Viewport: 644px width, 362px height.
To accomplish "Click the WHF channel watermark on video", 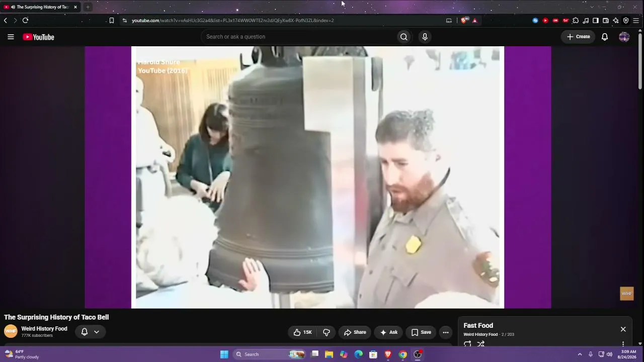I will [x=627, y=294].
